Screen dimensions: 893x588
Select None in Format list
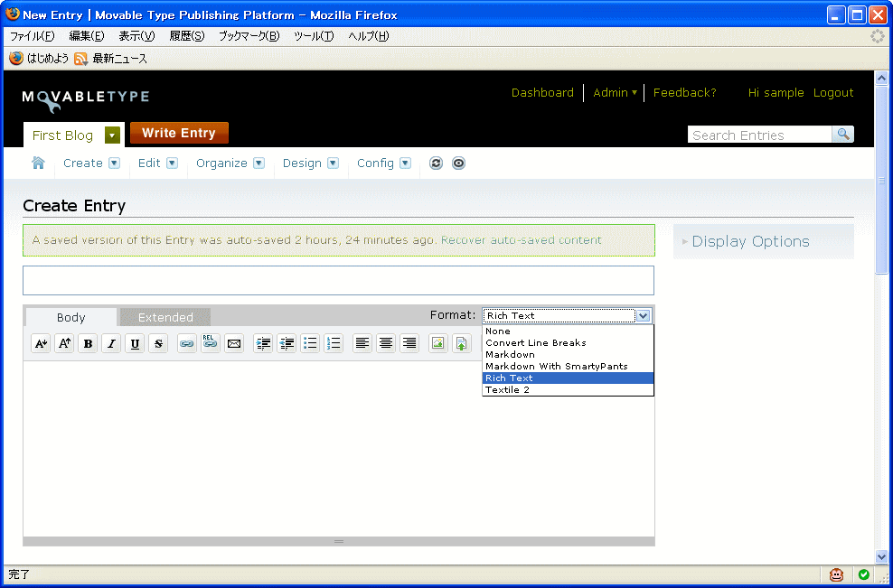(568, 331)
